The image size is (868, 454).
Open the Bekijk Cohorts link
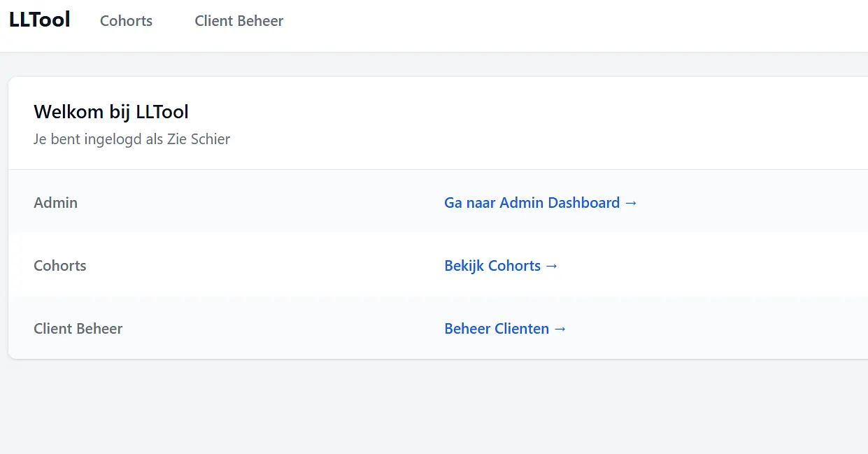pyautogui.click(x=492, y=266)
